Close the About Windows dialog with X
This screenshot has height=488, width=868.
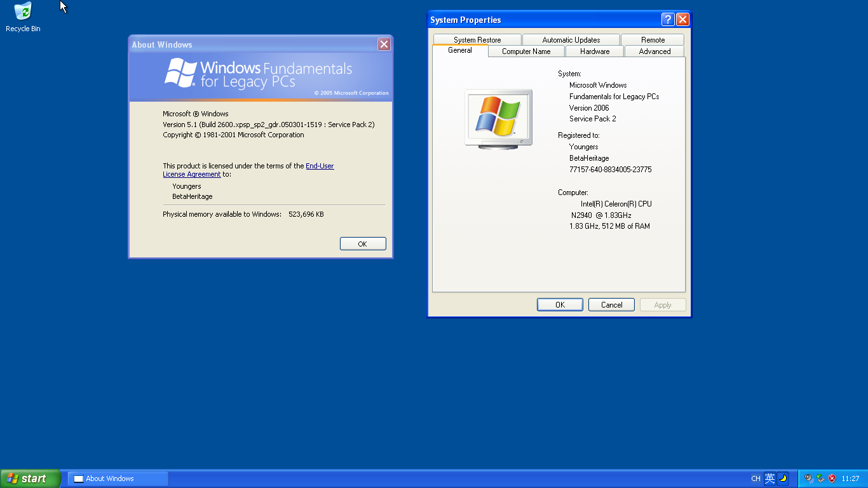384,44
